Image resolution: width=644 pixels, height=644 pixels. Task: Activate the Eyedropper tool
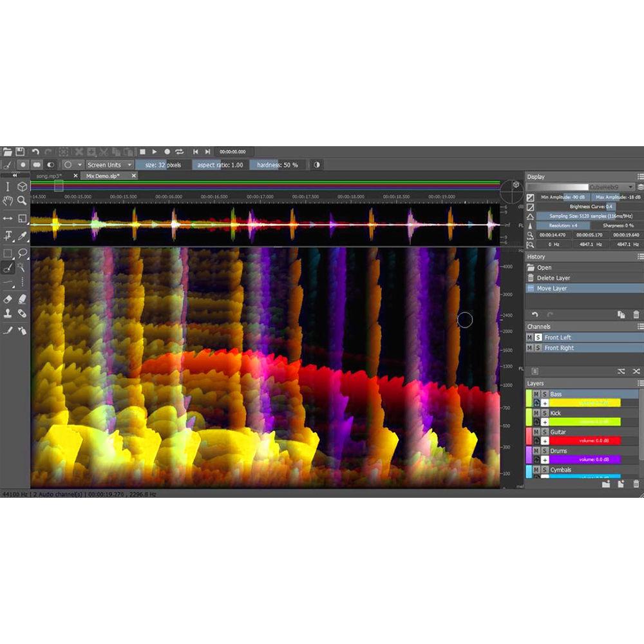(23, 236)
